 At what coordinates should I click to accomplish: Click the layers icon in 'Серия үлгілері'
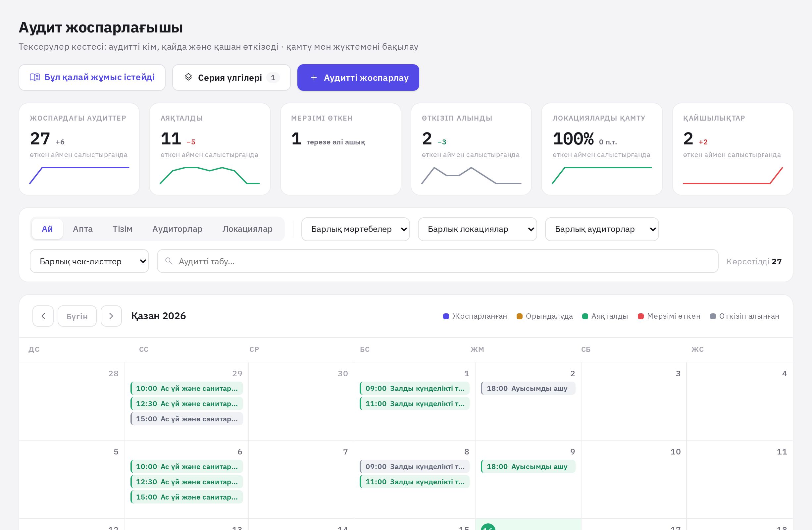[188, 77]
